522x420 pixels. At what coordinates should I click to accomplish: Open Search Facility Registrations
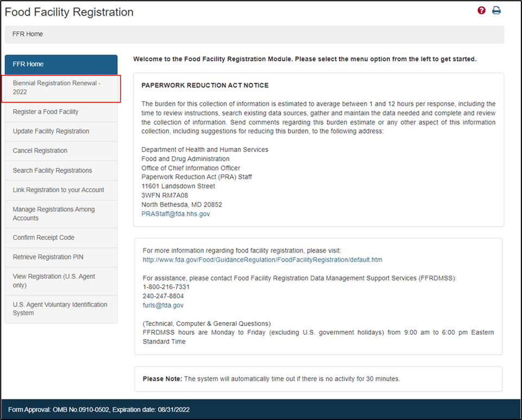[x=61, y=171]
